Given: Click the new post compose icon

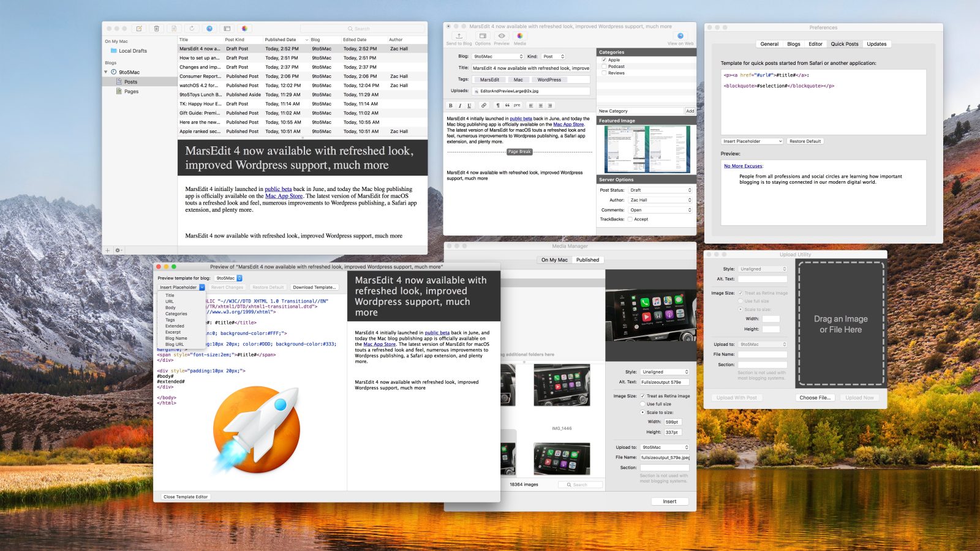Looking at the screenshot, I should coord(139,29).
